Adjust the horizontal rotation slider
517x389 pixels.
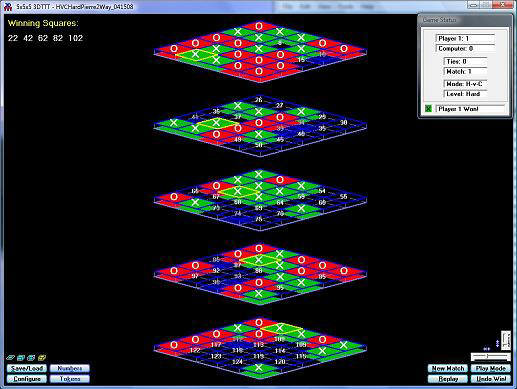pos(491,357)
